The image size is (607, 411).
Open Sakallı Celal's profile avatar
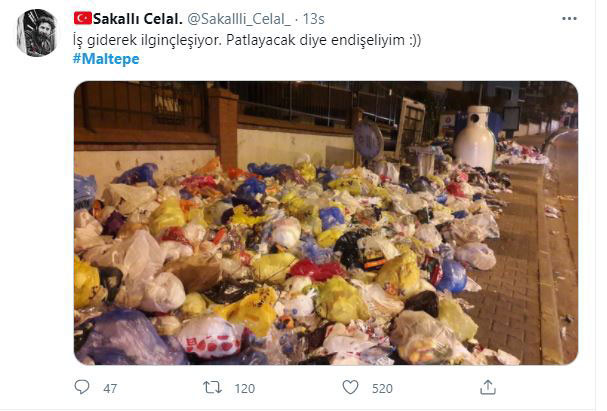[x=37, y=33]
